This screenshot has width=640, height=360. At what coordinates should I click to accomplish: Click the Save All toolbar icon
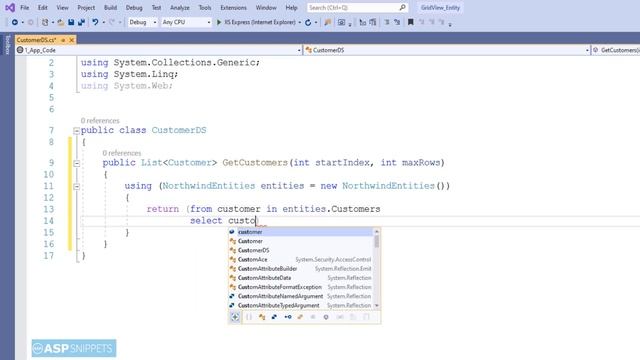click(x=82, y=22)
